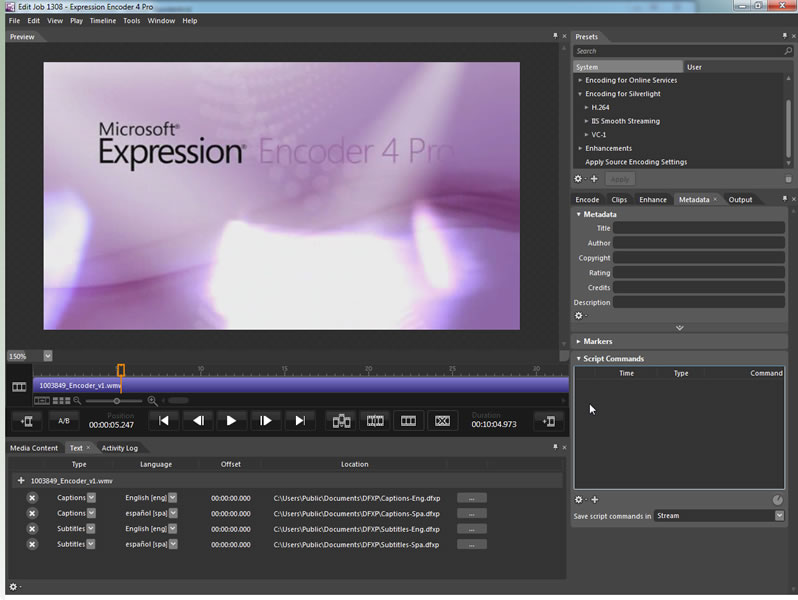Browse for Captions-Eng.dfxp file location
Image resolution: width=798 pixels, height=600 pixels.
(471, 498)
